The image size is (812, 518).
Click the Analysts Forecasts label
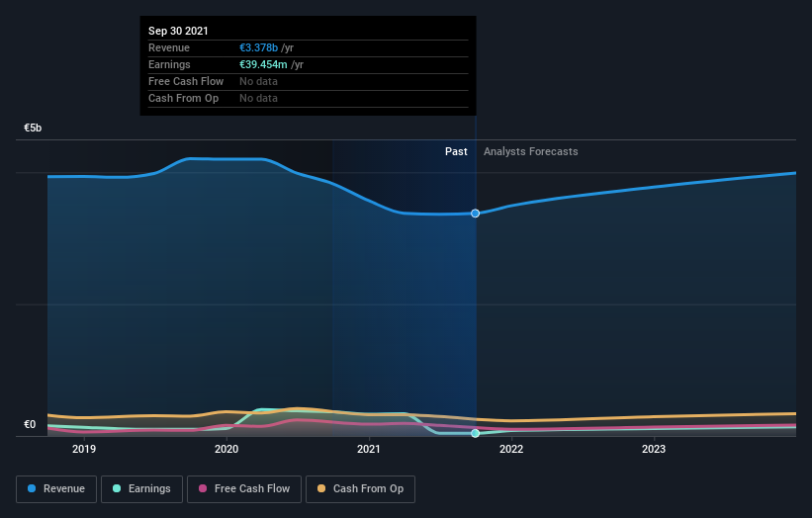click(531, 151)
